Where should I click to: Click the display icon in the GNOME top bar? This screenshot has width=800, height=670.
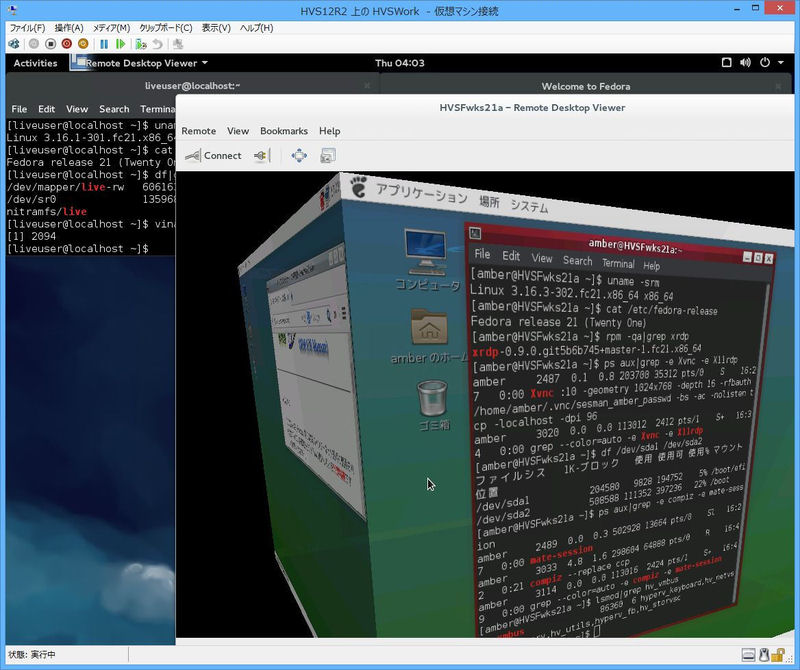click(727, 63)
